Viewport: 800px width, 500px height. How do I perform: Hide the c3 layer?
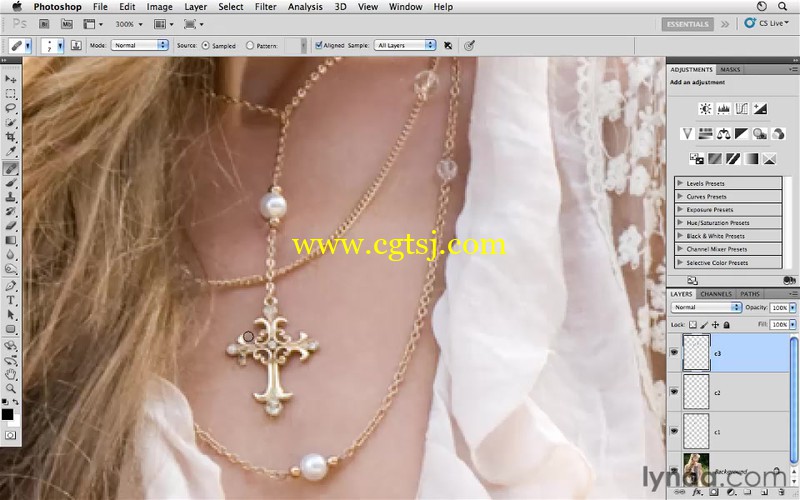[674, 353]
